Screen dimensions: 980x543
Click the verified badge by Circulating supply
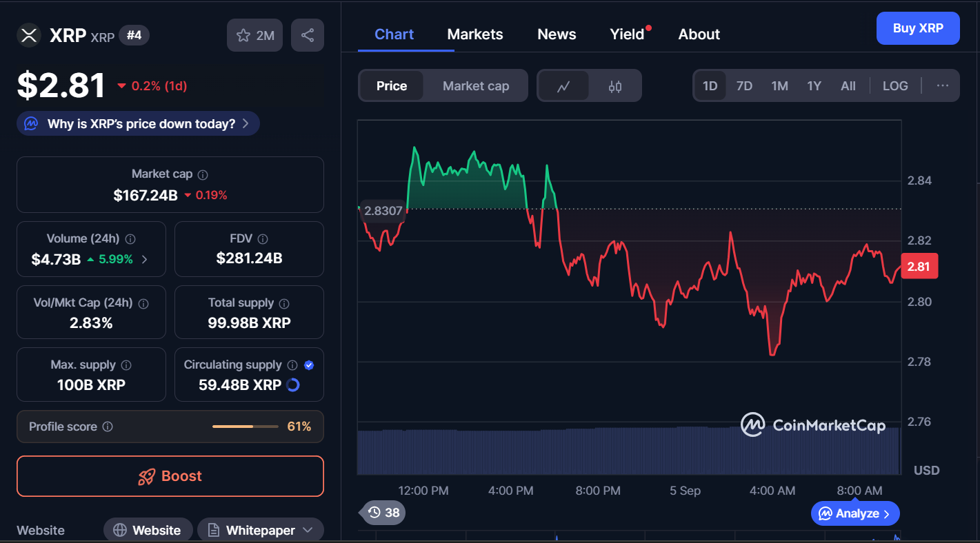(309, 365)
